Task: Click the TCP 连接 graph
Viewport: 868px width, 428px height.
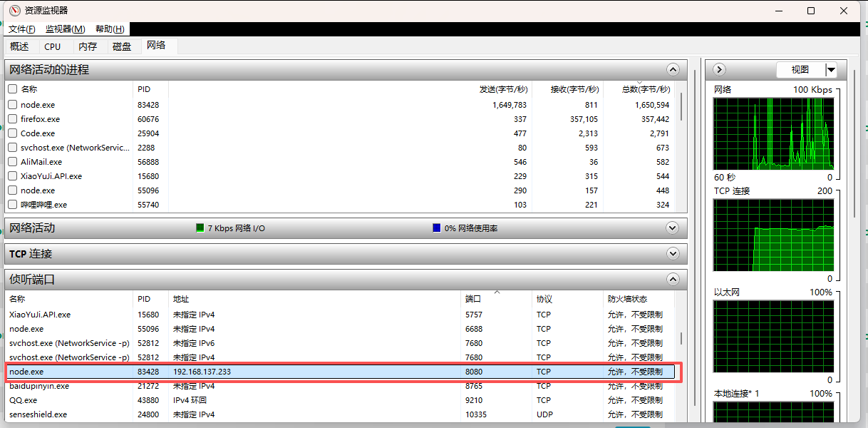Action: pos(773,235)
